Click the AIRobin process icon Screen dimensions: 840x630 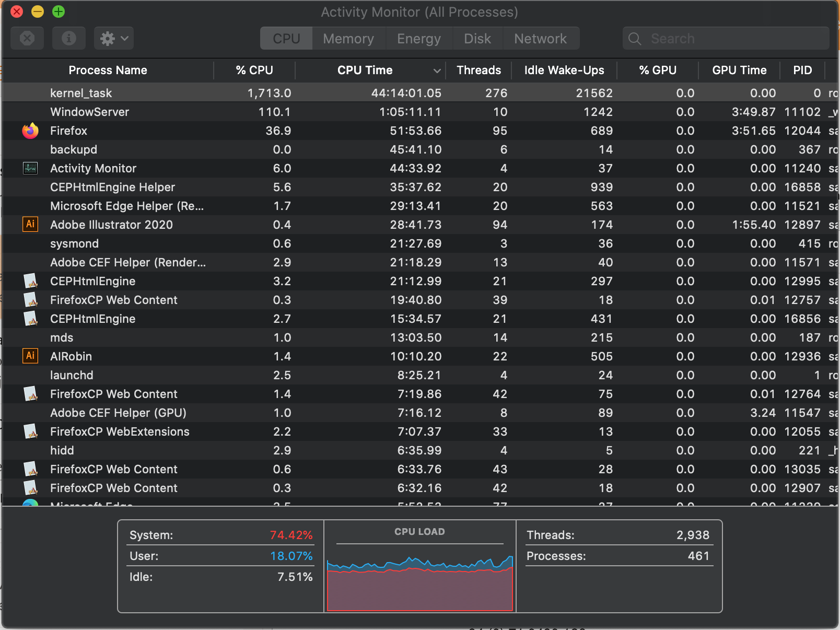30,356
